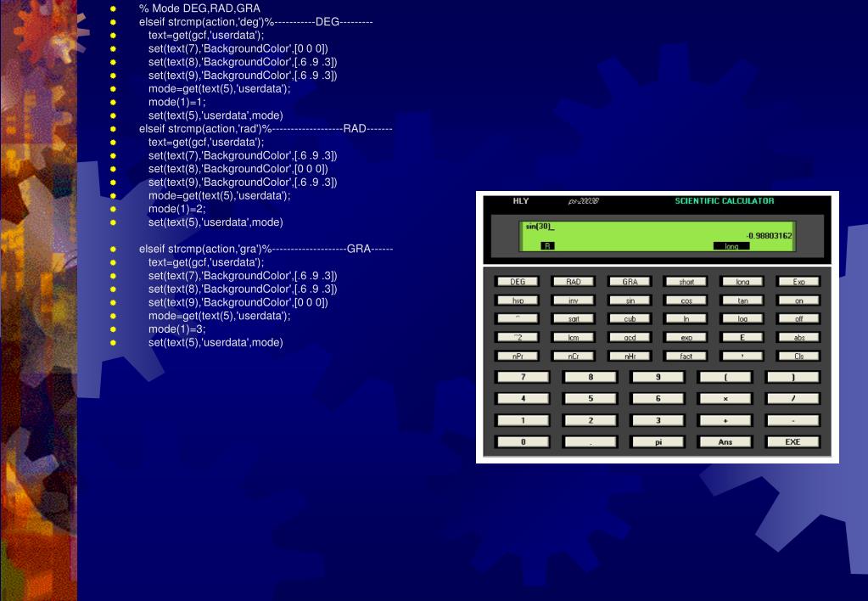The image size is (868, 601).
Task: Click the line elseif strcmp(action,'rad')
Action: [x=266, y=129]
